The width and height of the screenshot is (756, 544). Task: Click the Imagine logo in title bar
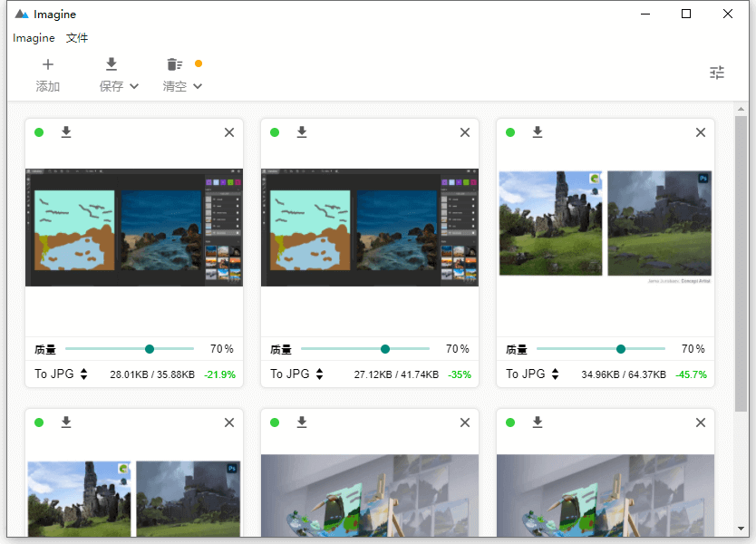click(x=22, y=14)
